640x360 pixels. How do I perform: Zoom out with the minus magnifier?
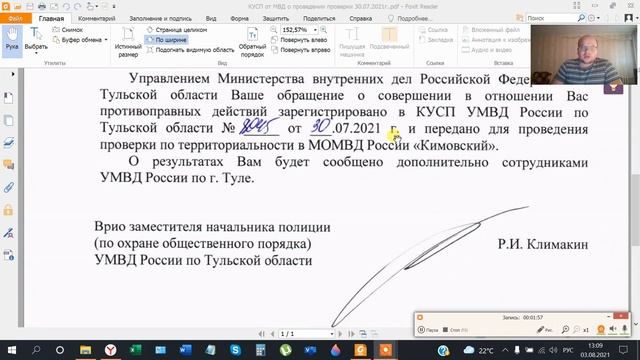pyautogui.click(x=274, y=30)
